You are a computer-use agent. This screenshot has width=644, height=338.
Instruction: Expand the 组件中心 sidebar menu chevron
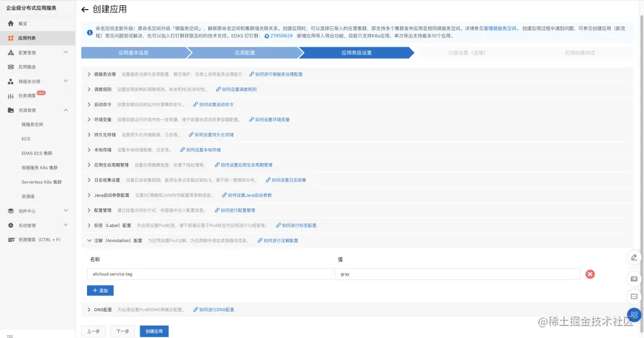(66, 211)
